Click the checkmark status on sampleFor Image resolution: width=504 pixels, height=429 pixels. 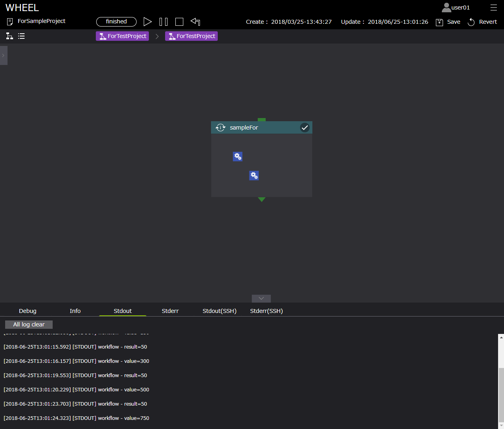[x=304, y=128]
